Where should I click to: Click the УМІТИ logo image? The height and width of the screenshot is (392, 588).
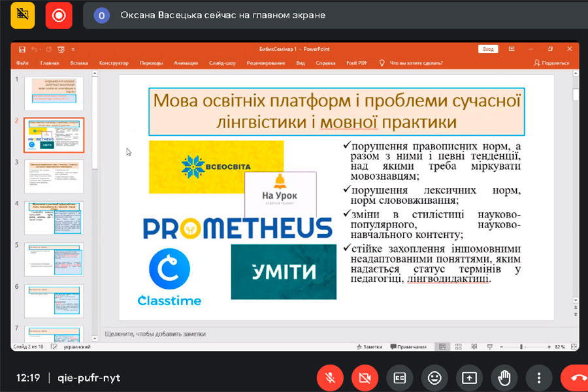[284, 272]
